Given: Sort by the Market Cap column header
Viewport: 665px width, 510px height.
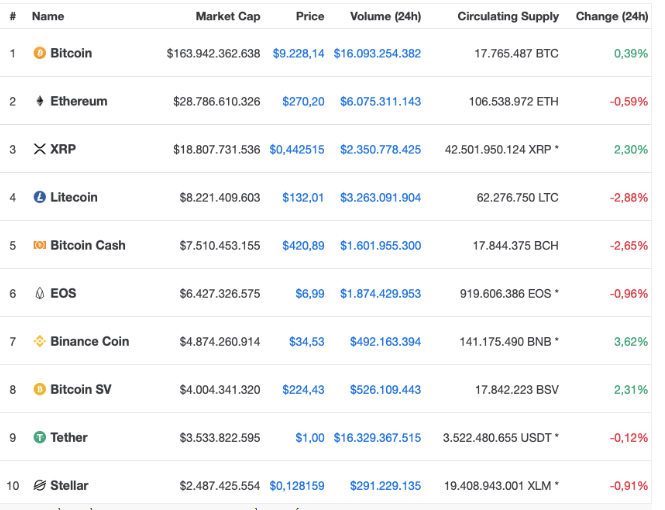Looking at the screenshot, I should point(228,16).
